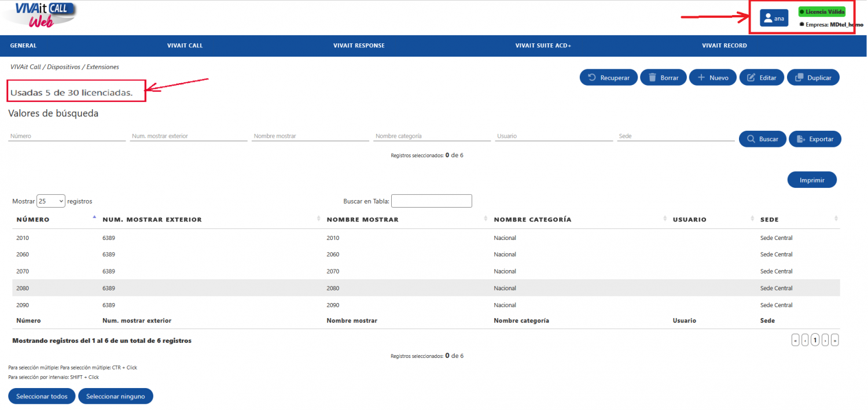
Task: Click the Buscar en Tabla input
Action: point(432,201)
